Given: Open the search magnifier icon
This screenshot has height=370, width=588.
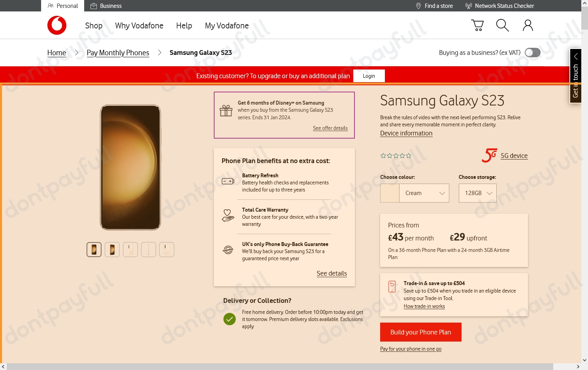Looking at the screenshot, I should click(502, 25).
